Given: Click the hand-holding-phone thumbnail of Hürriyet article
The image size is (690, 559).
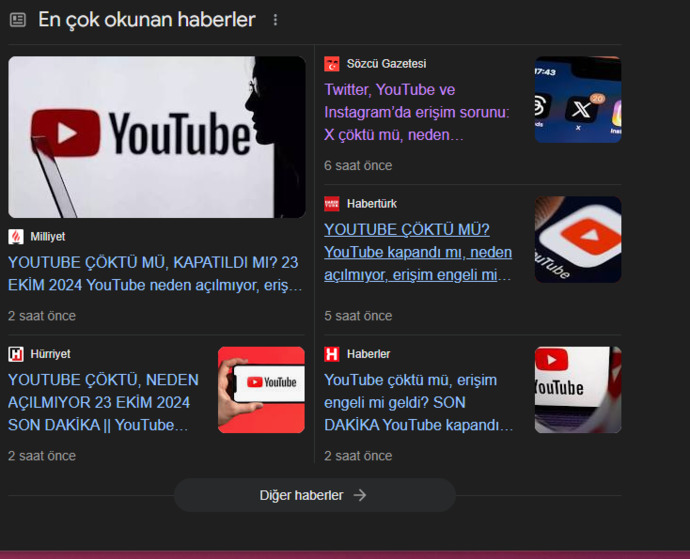Looking at the screenshot, I should tap(261, 390).
